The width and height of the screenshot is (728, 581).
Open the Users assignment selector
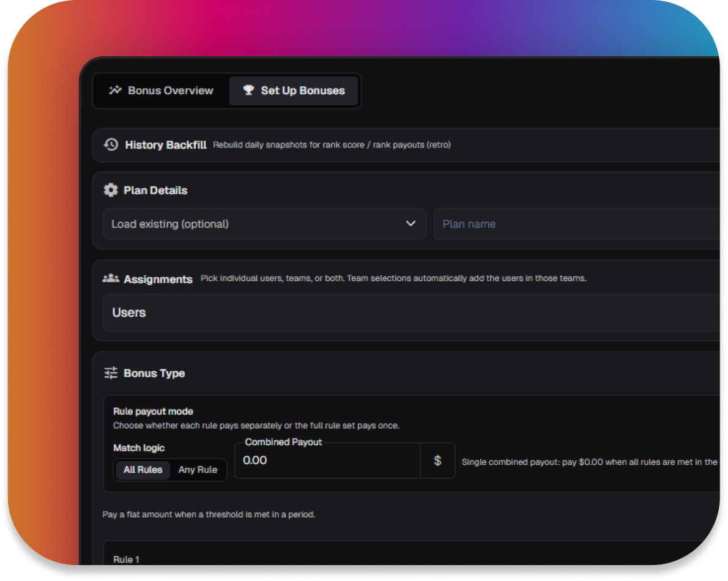[x=410, y=313]
